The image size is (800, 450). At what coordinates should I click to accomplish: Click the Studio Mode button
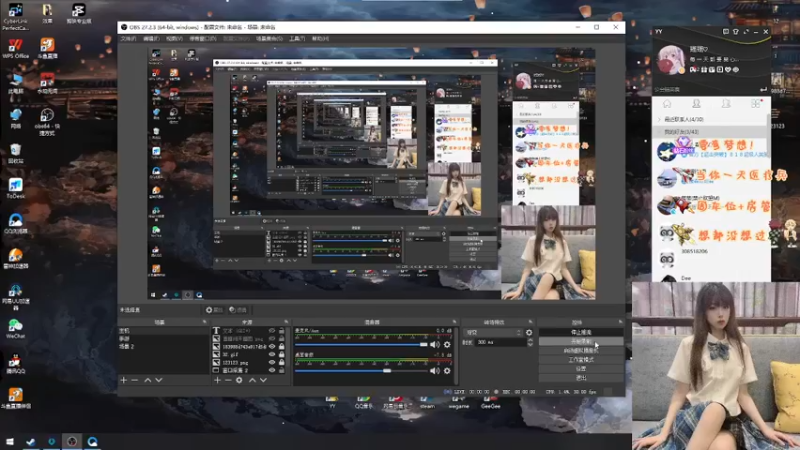(x=581, y=360)
